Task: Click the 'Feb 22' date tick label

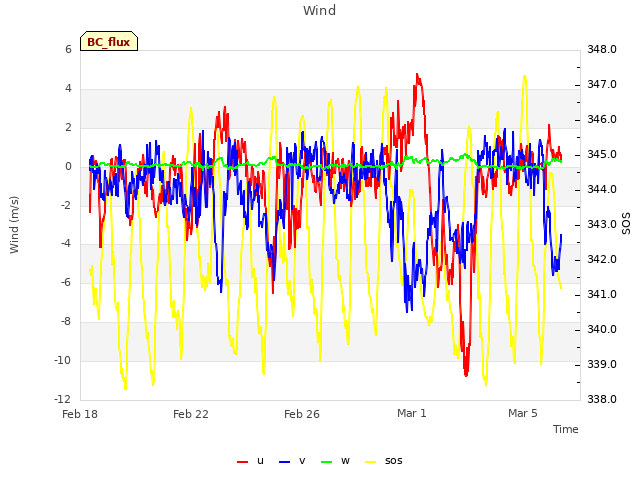Action: [x=191, y=414]
